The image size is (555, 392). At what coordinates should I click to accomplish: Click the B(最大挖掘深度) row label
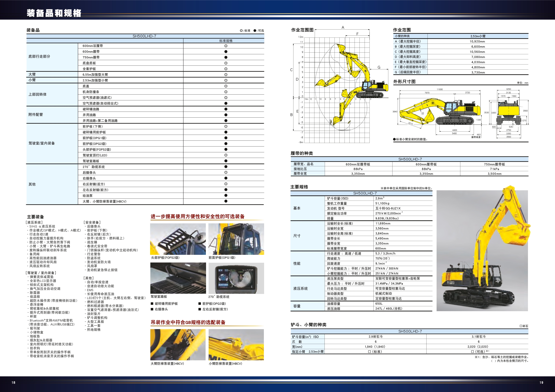point(407,47)
